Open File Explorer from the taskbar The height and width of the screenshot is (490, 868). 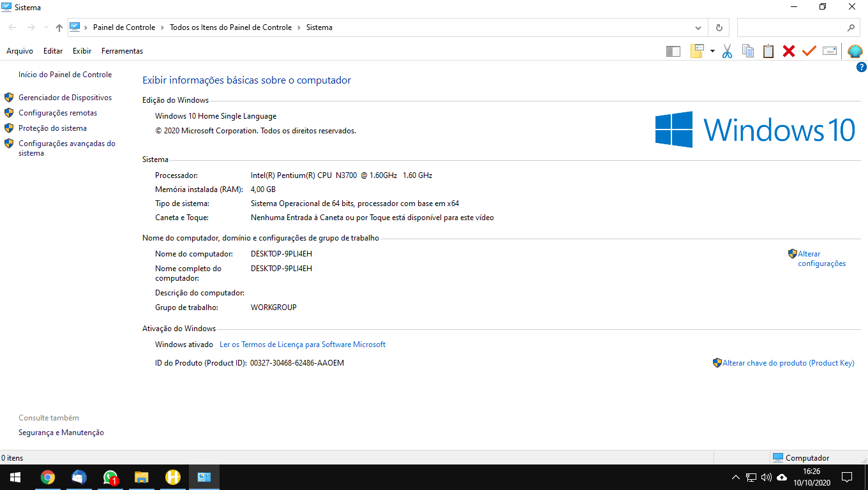click(x=142, y=477)
